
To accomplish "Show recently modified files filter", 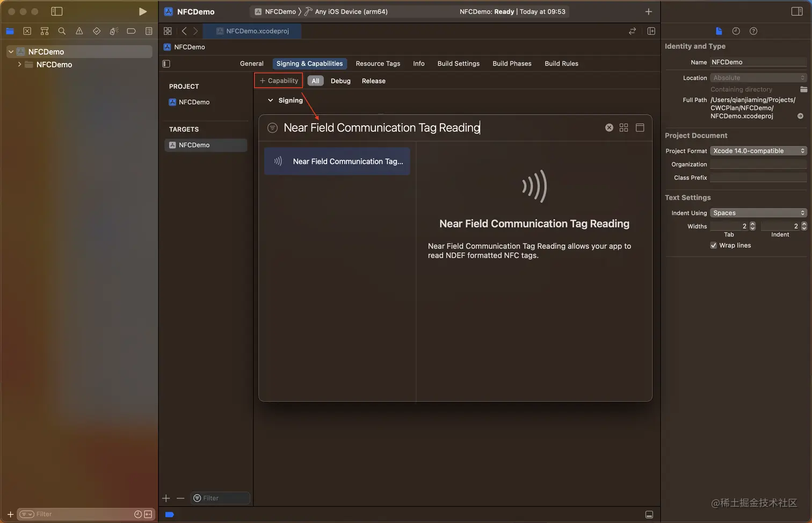I will point(138,514).
